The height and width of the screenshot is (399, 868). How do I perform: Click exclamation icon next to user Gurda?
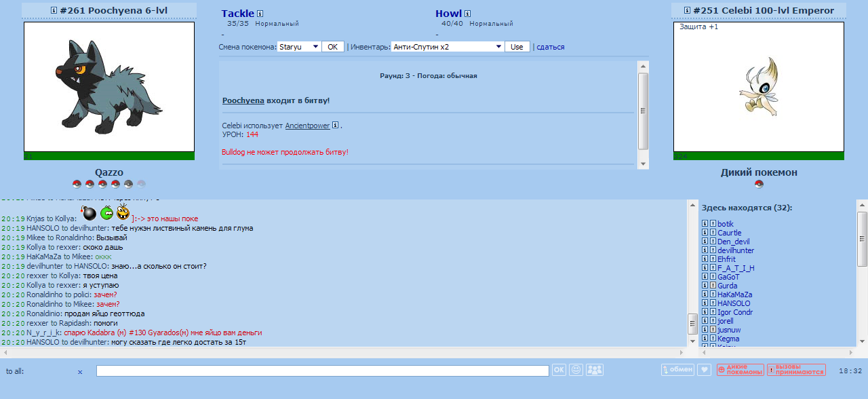[713, 286]
